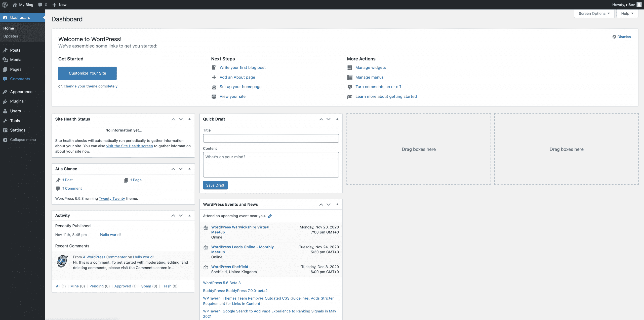Click the Plugins plug icon in sidebar
Screen dimensions: 644x320
point(5,101)
